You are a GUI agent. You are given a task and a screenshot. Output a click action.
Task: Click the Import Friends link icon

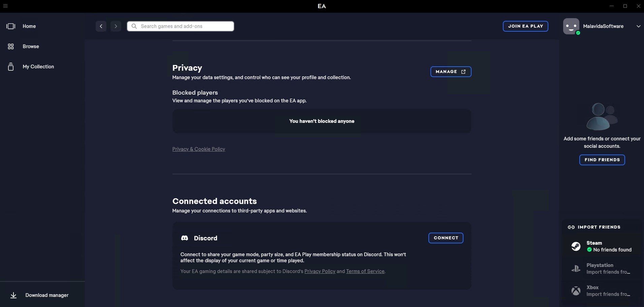pos(571,227)
